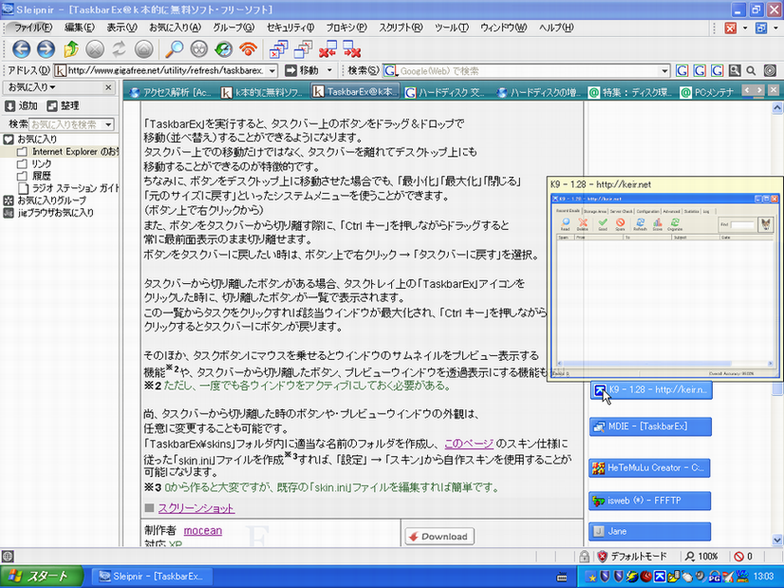This screenshot has height=588, width=784.
Task: Open the このページ link
Action: (469, 444)
